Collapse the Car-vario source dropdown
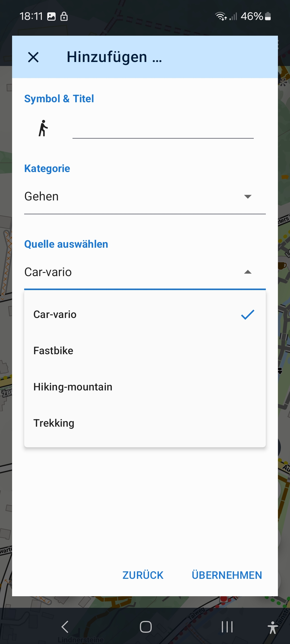The height and width of the screenshot is (644, 290). pyautogui.click(x=248, y=272)
